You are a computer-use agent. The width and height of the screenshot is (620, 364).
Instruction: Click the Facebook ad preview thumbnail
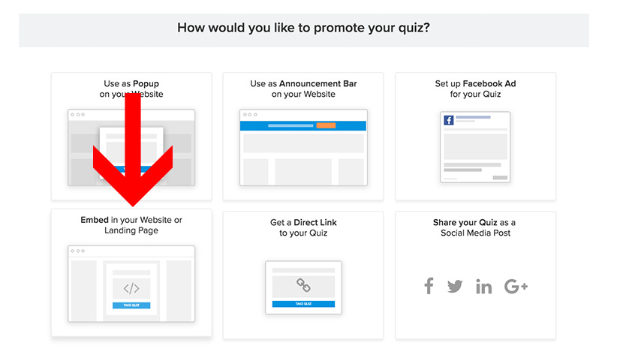(x=475, y=147)
